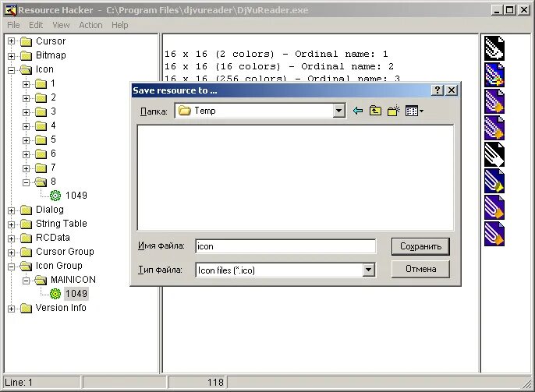Click the back arrow in save dialog
The height and width of the screenshot is (392, 535).
[357, 111]
